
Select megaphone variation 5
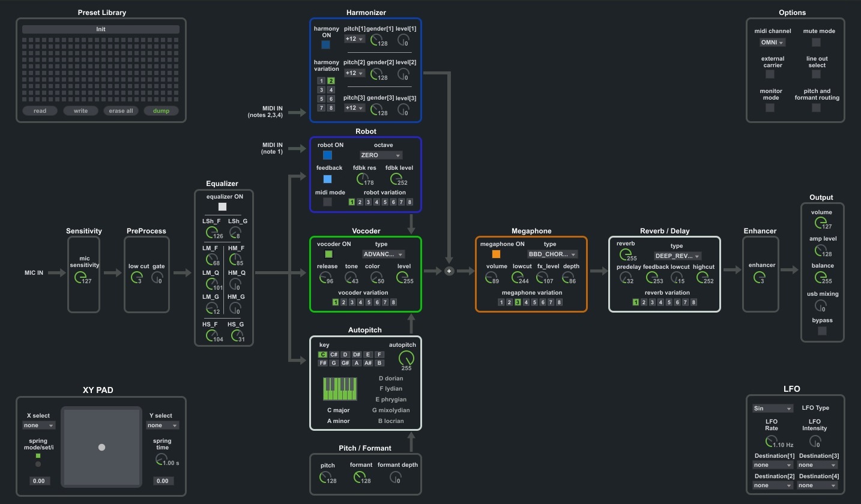coord(534,302)
